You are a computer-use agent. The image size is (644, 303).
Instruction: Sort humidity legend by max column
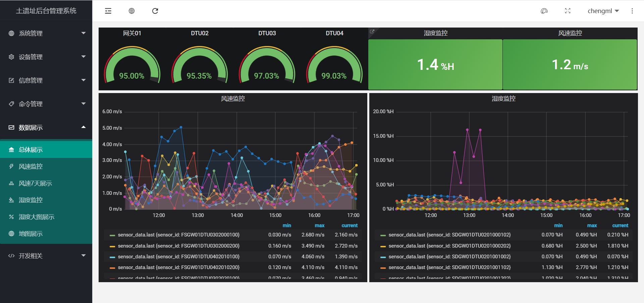[592, 225]
